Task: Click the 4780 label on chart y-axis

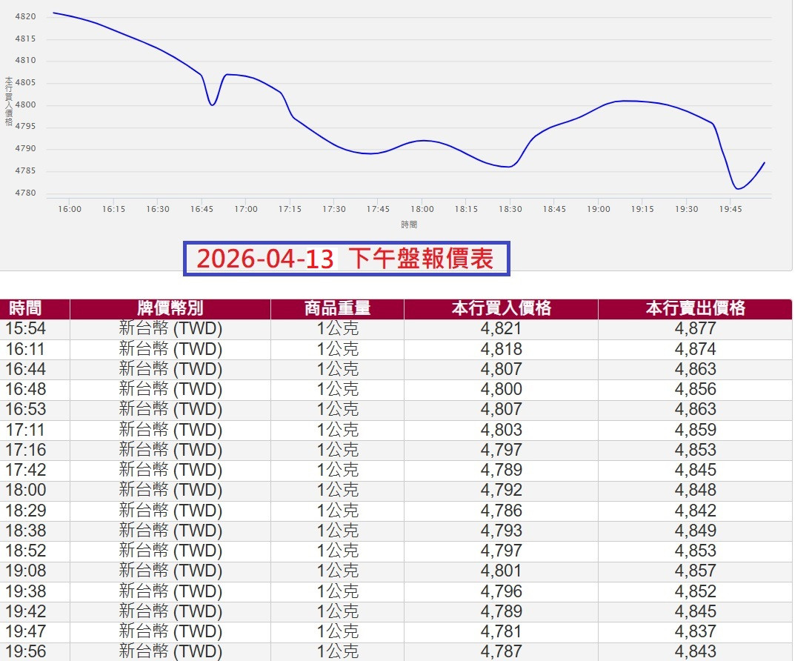Action: (25, 193)
